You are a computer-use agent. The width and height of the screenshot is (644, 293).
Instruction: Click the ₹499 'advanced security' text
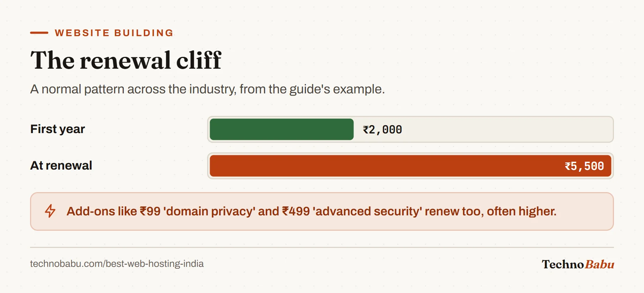(x=352, y=211)
